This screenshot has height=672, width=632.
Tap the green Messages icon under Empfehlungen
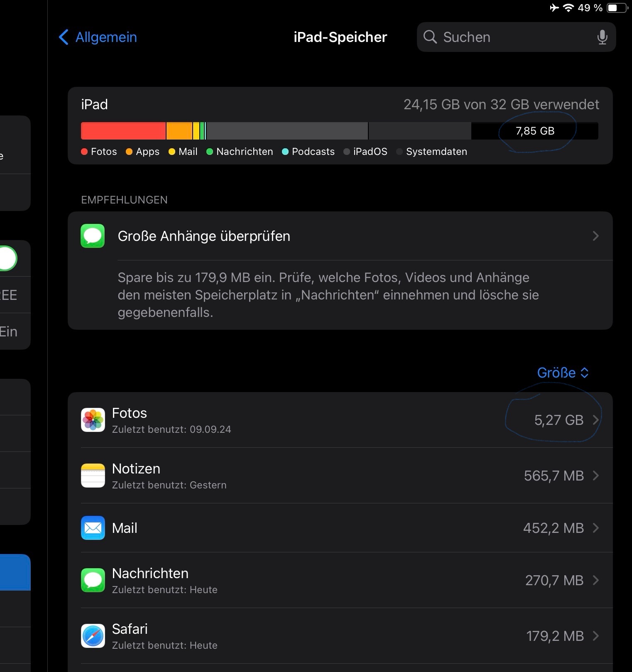(x=93, y=236)
